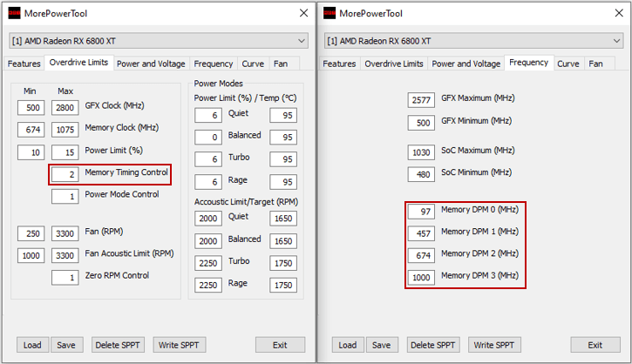The height and width of the screenshot is (364, 632).
Task: Click Memory Timing Control value field
Action: pyautogui.click(x=65, y=174)
